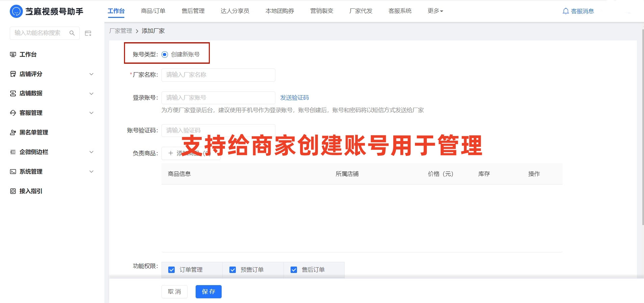Click the 商品信息 table column header

point(179,174)
